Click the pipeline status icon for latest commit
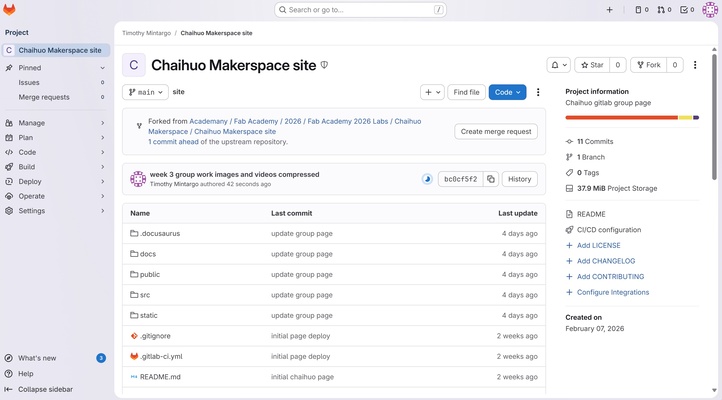722x400 pixels. coord(427,179)
